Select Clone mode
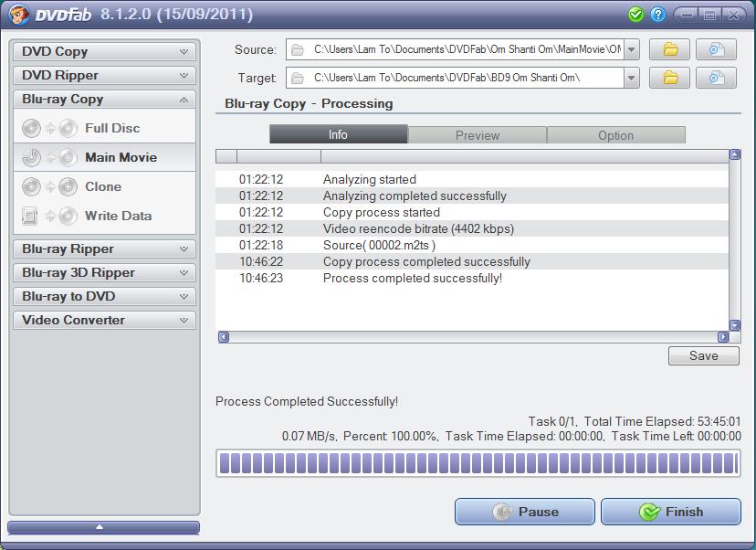756x550 pixels. [105, 186]
